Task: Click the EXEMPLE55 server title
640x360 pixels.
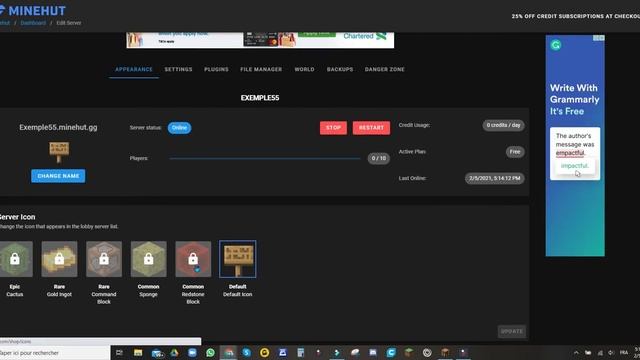Action: [260, 98]
